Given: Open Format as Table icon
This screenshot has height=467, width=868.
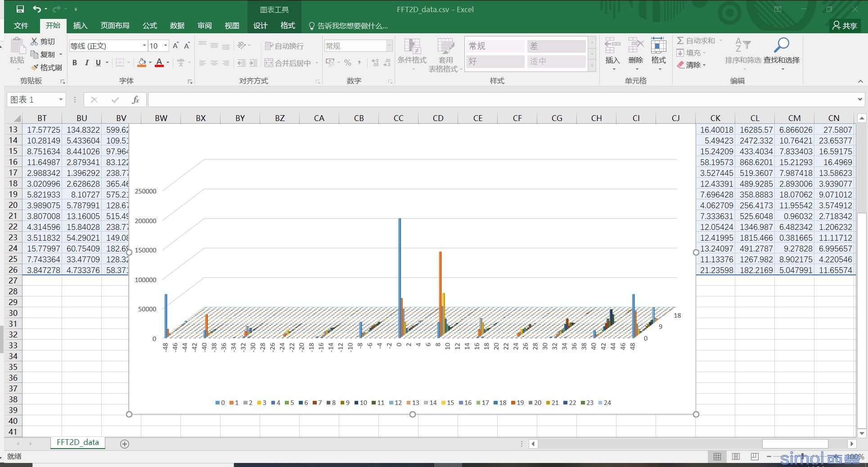Looking at the screenshot, I should click(x=445, y=46).
